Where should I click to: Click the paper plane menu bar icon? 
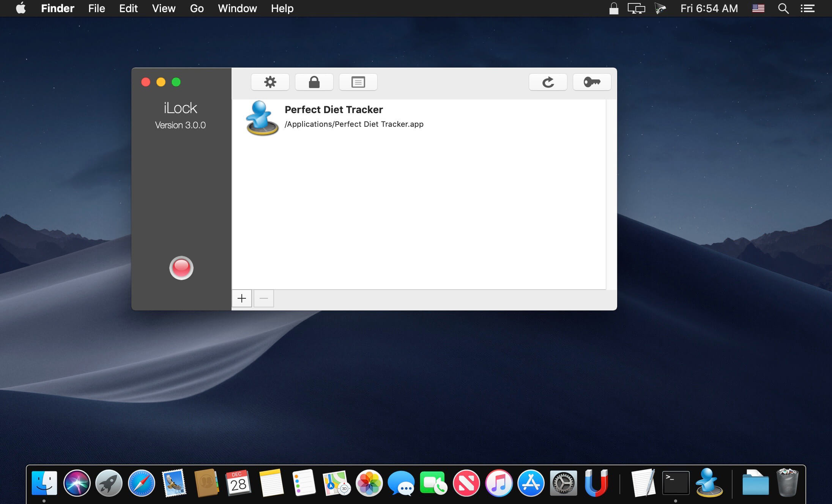tap(660, 8)
